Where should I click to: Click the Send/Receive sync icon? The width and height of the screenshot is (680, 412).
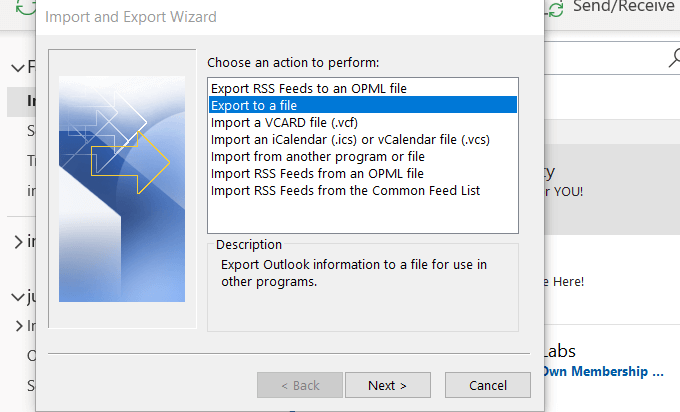557,7
